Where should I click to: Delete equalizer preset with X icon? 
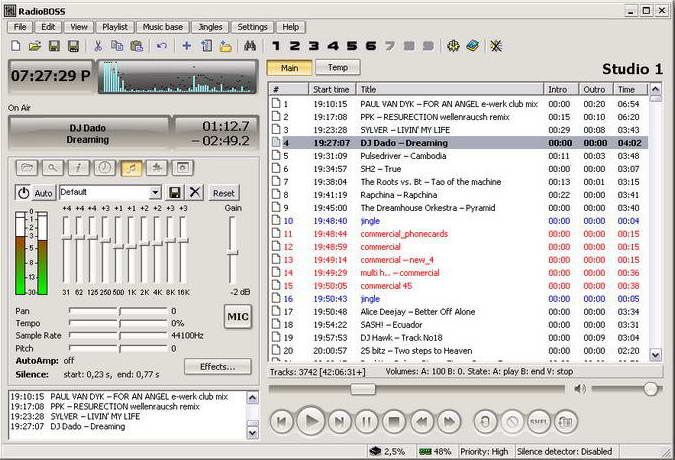click(195, 192)
